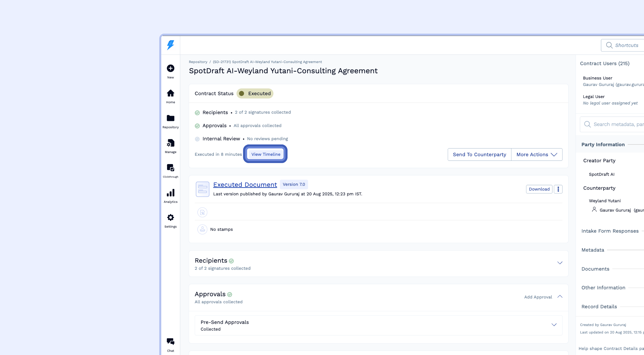
Task: Open Settings gear in sidebar
Action: tap(170, 218)
